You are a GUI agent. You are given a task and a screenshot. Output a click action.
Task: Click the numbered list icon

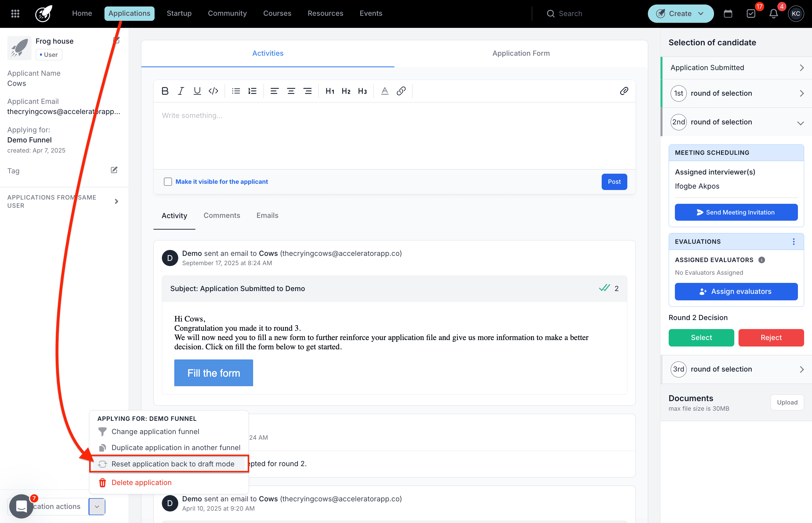coord(252,91)
